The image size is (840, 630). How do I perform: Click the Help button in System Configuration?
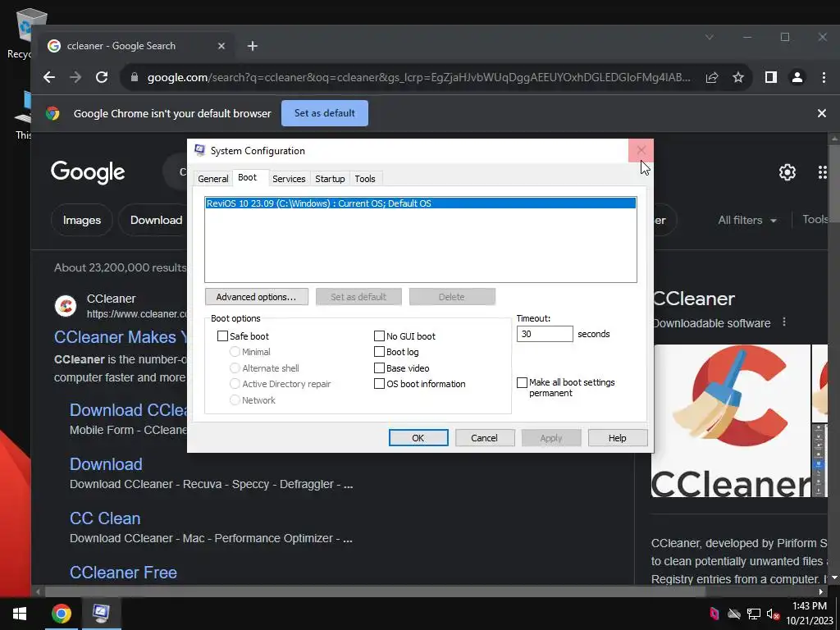(x=617, y=438)
